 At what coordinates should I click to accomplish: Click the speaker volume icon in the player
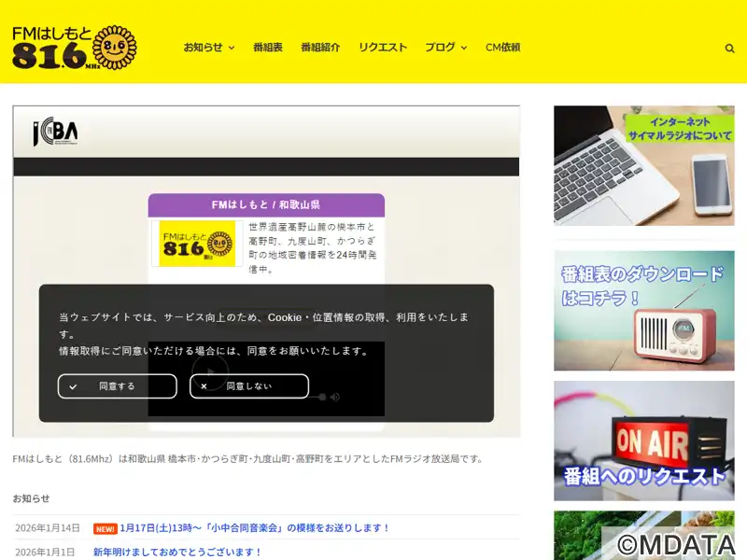335,397
